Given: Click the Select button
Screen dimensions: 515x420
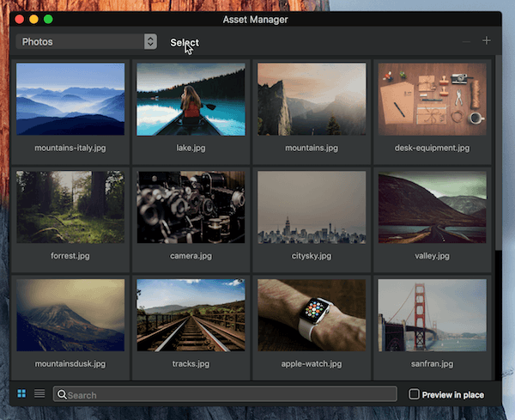Looking at the screenshot, I should 185,42.
